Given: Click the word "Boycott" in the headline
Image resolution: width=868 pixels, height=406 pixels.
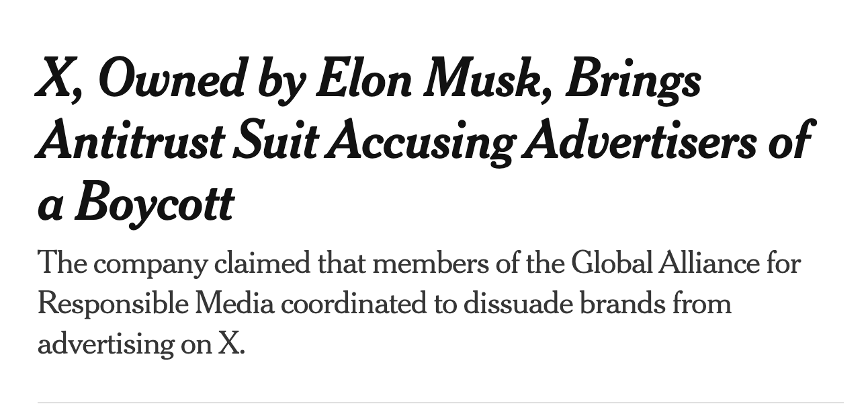Looking at the screenshot, I should 154,202.
